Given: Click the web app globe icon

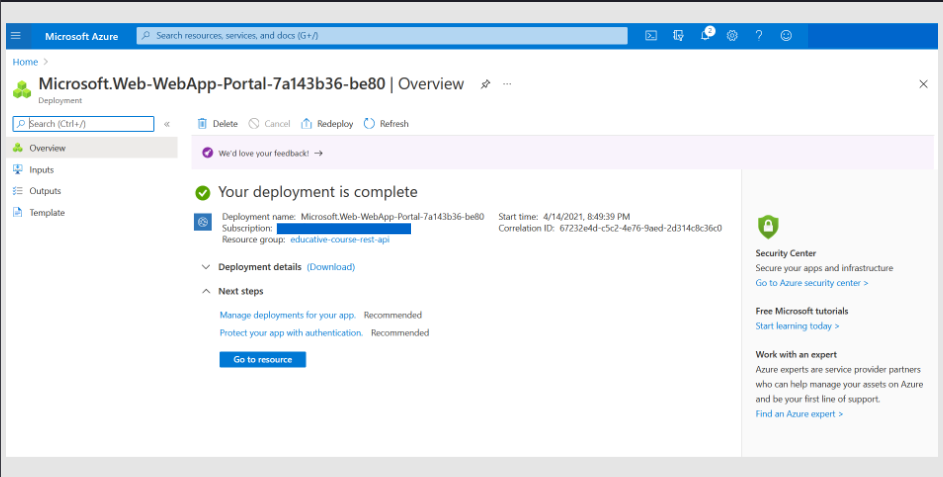Looking at the screenshot, I should (x=203, y=222).
